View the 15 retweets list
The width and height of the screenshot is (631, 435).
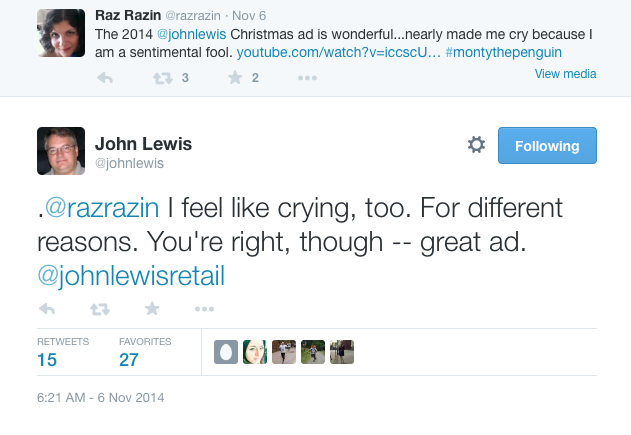(48, 360)
